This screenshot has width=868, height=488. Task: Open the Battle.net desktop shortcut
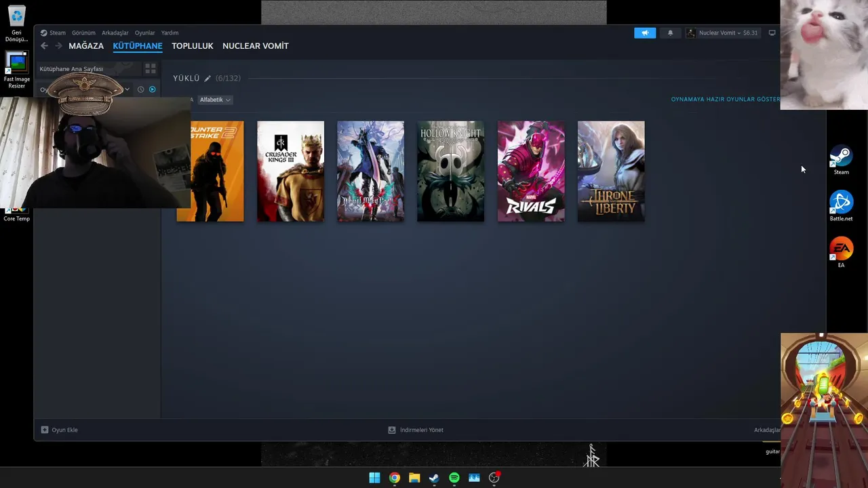click(x=841, y=206)
